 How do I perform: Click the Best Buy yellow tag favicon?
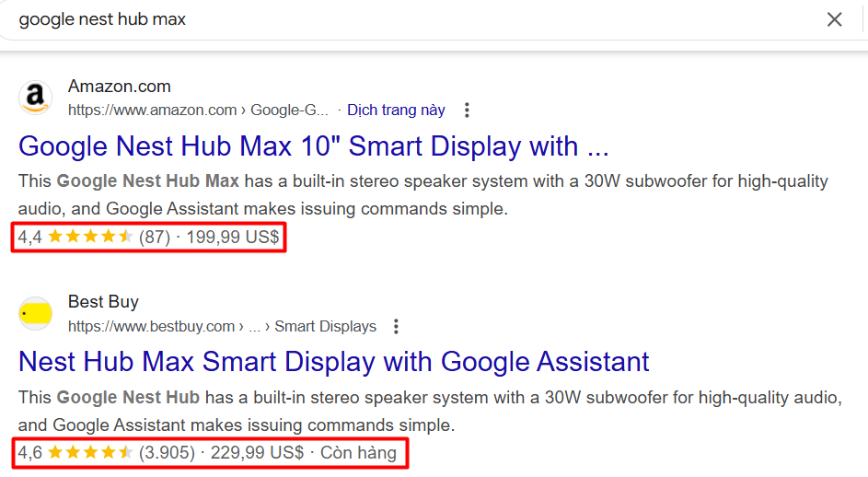coord(36,314)
